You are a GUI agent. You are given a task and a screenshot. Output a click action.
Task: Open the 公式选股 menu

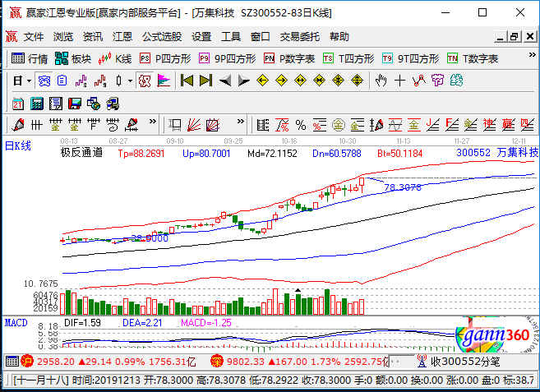click(162, 36)
